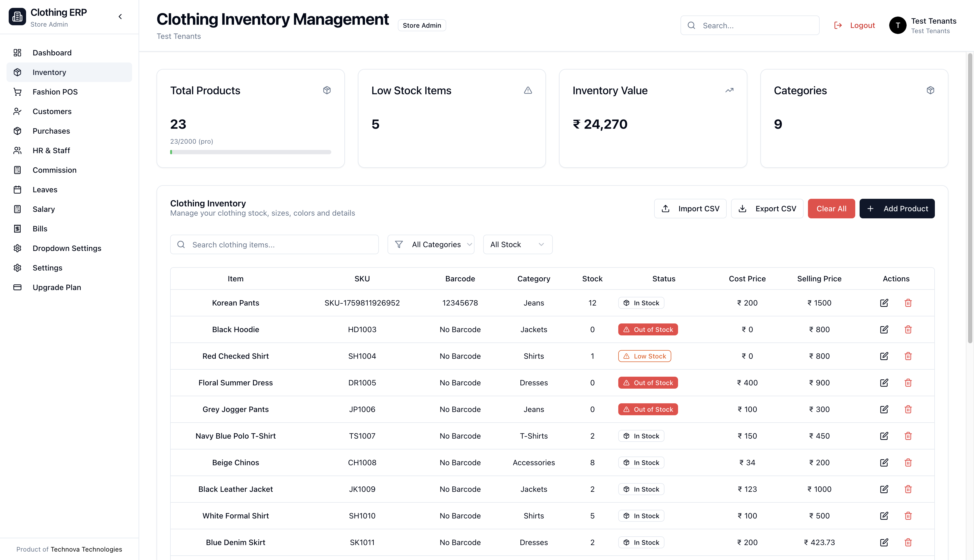The height and width of the screenshot is (560, 974).
Task: Focus the Search clothing items field
Action: (x=274, y=245)
